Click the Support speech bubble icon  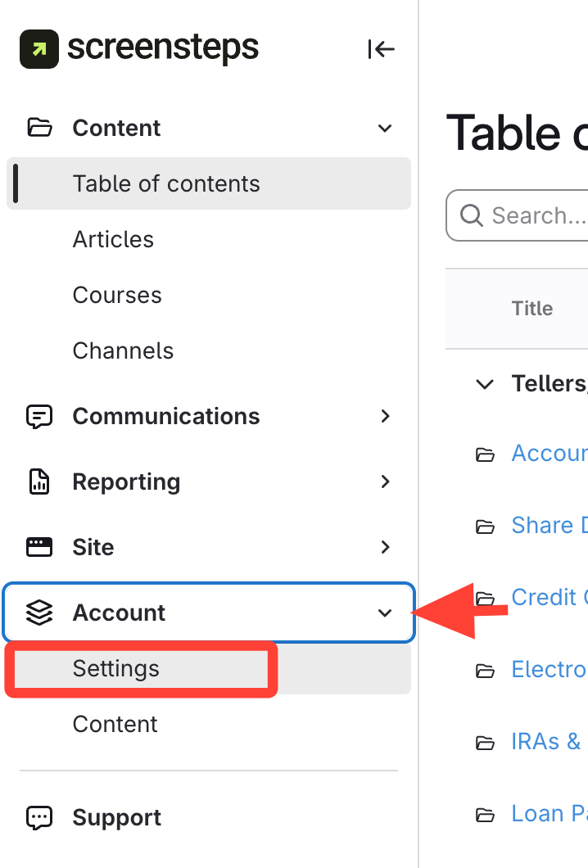[39, 817]
